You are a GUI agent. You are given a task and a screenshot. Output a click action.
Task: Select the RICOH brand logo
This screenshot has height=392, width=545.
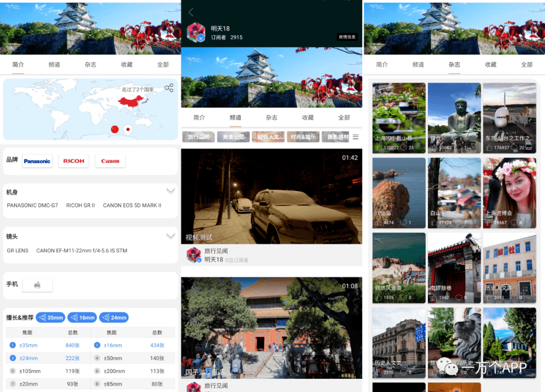pyautogui.click(x=74, y=161)
